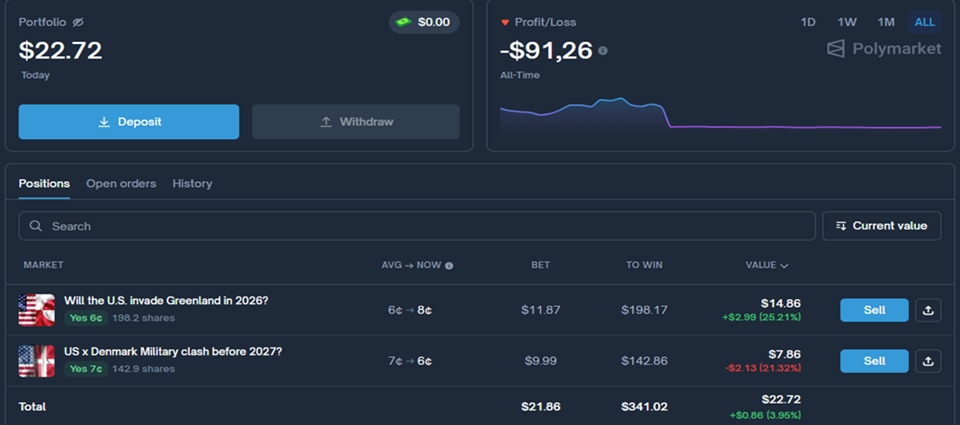Click the Withdraw button
Image resolution: width=960 pixels, height=425 pixels.
point(356,122)
